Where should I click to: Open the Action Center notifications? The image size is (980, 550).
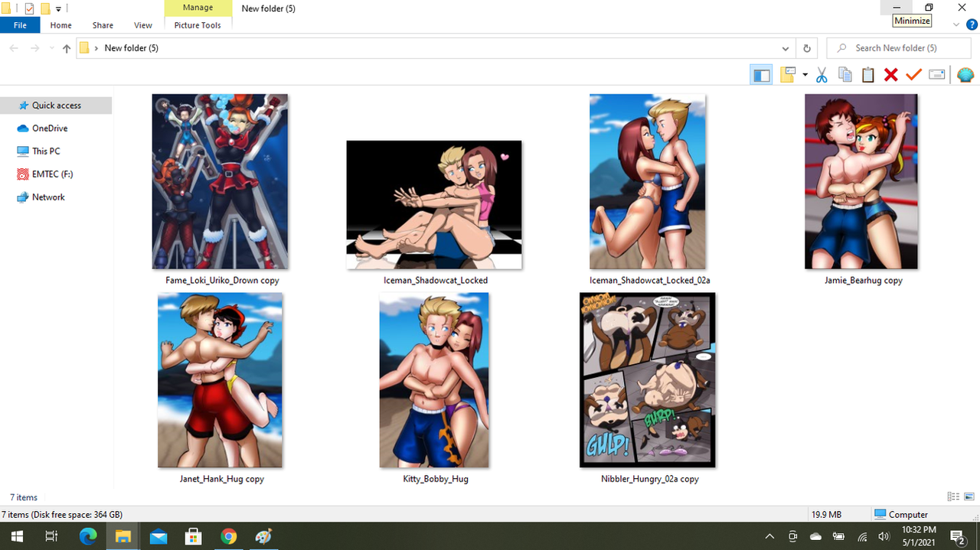pos(957,536)
